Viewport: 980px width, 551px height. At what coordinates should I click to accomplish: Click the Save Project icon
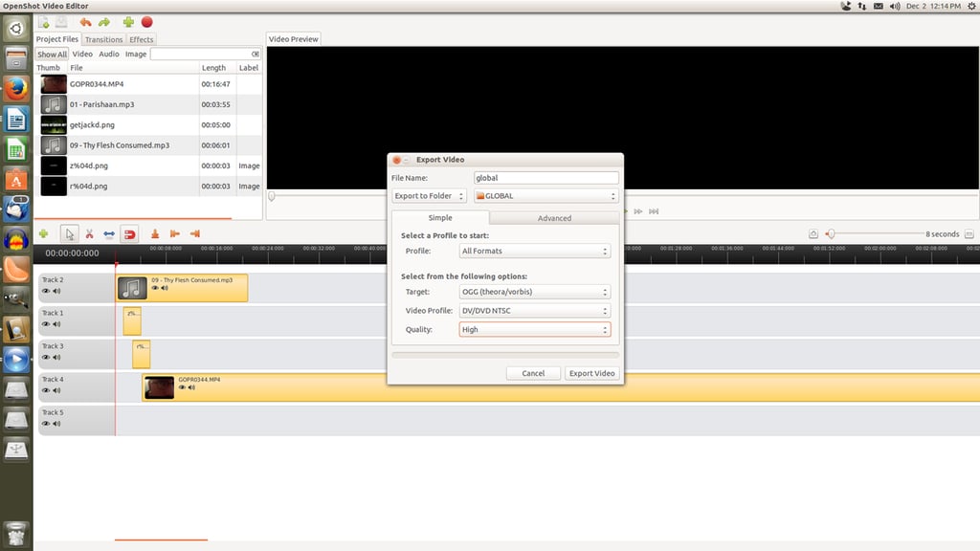click(61, 23)
